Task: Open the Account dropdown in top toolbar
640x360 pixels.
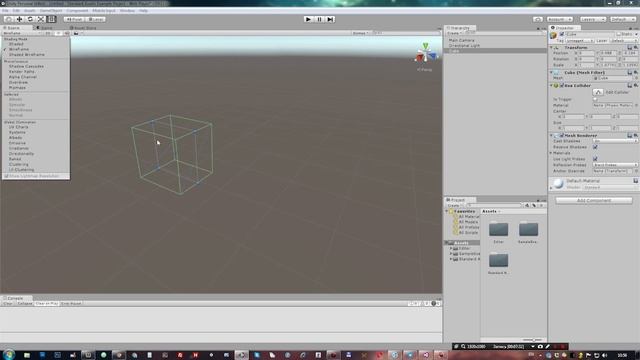Action: click(x=560, y=19)
